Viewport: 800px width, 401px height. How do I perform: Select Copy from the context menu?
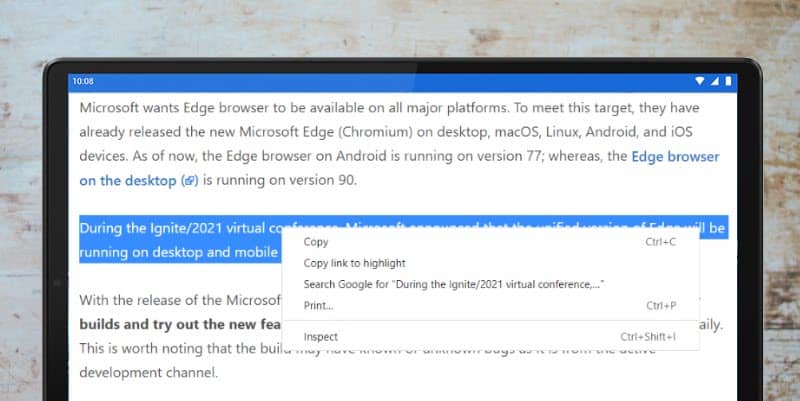(316, 242)
